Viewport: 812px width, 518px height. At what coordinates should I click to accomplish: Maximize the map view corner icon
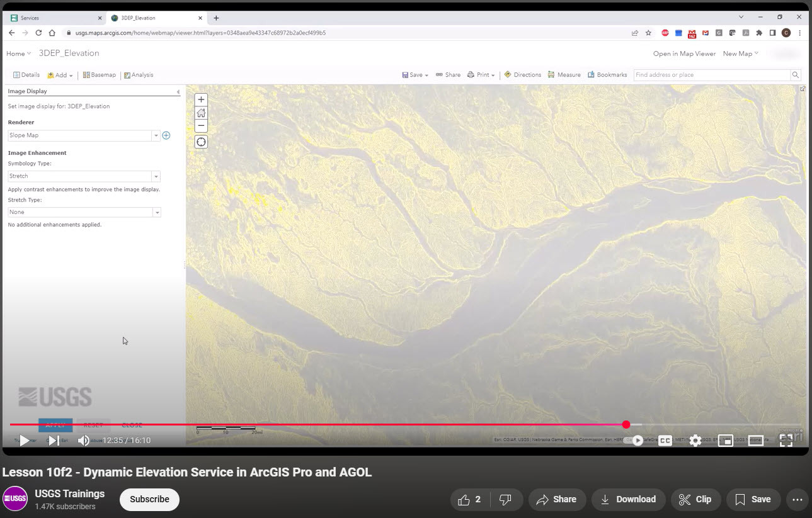pos(803,89)
